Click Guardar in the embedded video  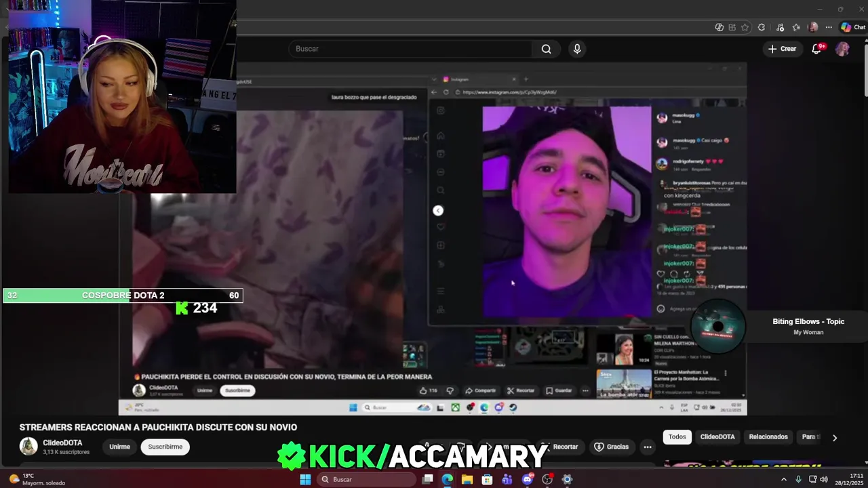point(559,390)
